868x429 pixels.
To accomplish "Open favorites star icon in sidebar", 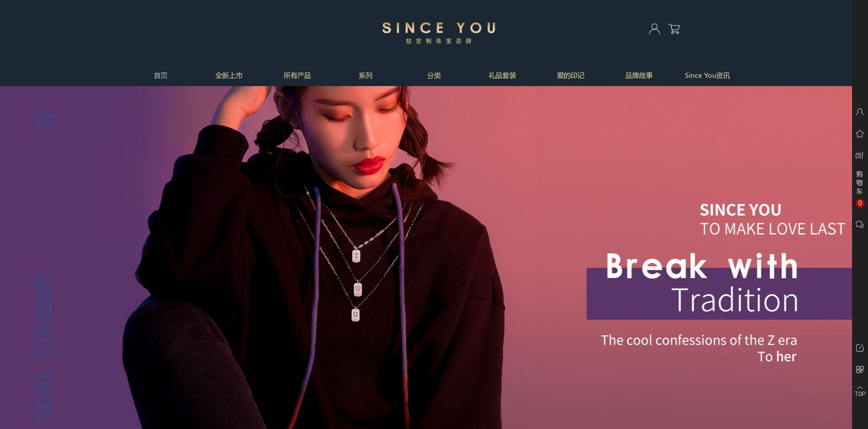I will point(860,134).
